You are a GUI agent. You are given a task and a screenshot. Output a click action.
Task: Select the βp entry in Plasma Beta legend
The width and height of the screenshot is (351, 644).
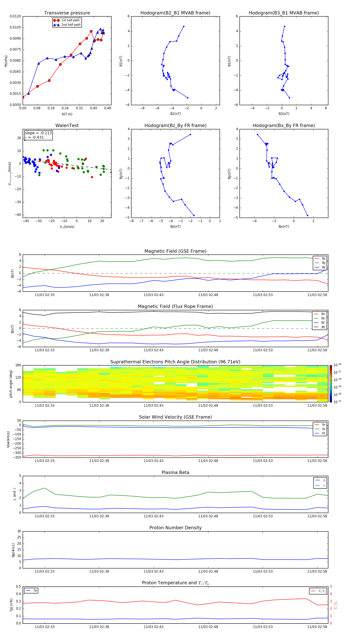click(x=320, y=480)
